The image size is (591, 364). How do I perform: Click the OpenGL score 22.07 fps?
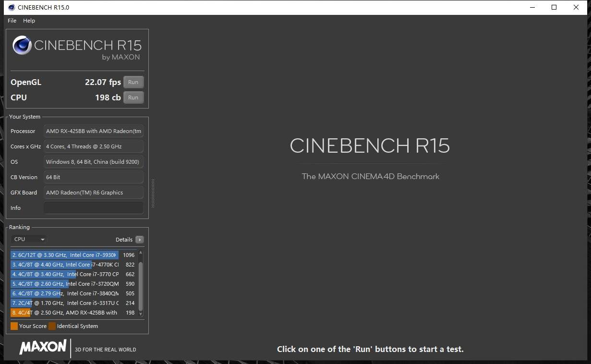[x=103, y=82]
